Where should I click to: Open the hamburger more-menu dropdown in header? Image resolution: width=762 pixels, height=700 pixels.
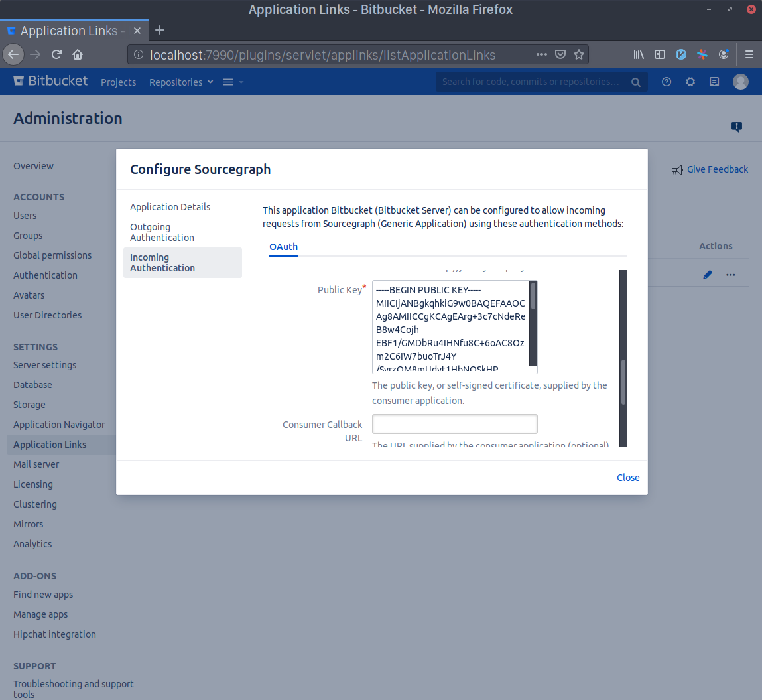coord(233,82)
